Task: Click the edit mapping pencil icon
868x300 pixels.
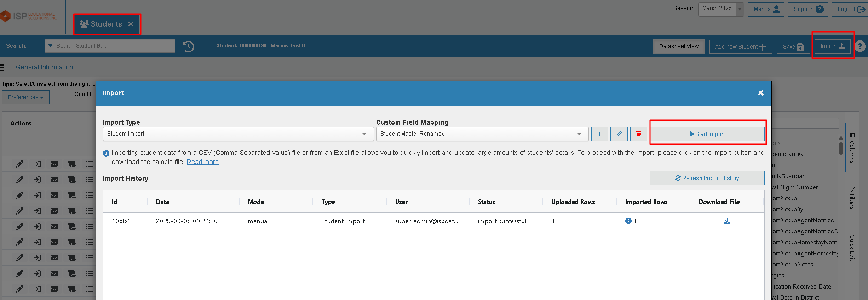Action: click(x=619, y=134)
